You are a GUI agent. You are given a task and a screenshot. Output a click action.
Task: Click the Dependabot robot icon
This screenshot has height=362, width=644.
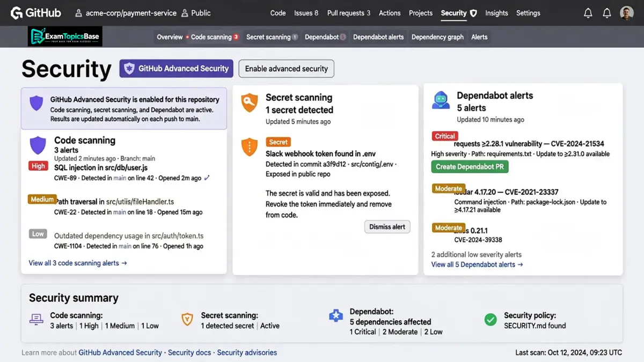click(441, 100)
